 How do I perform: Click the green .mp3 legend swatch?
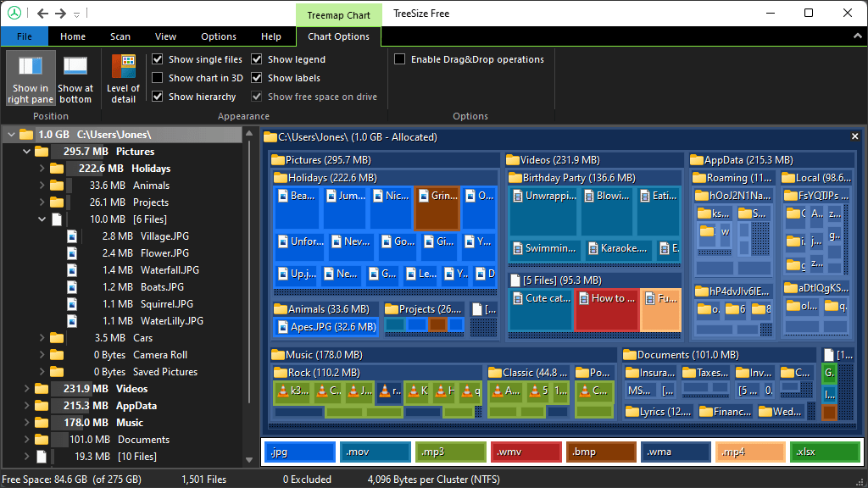click(x=450, y=452)
